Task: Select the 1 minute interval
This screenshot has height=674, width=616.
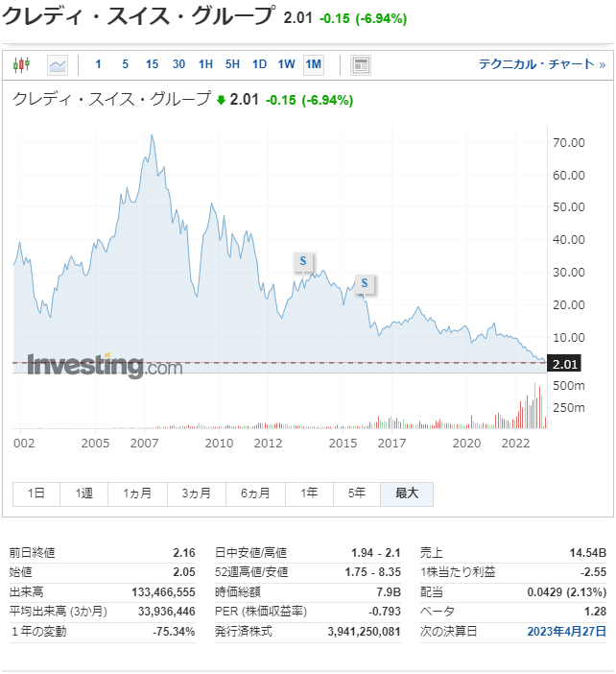Action: [x=99, y=64]
